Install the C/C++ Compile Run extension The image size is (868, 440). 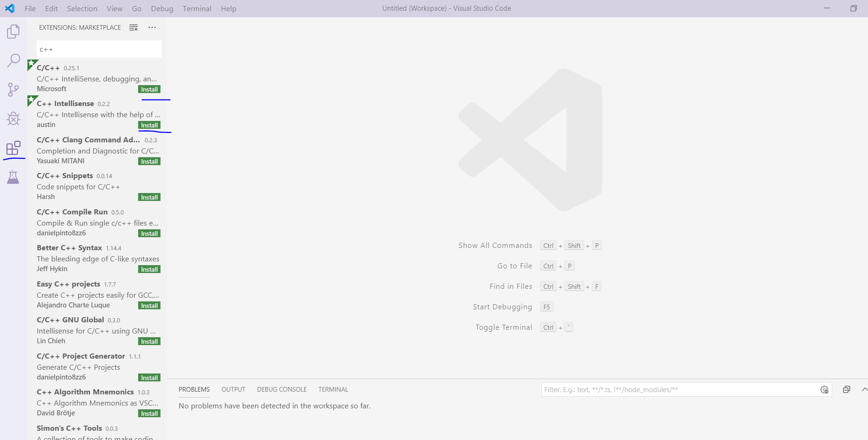coord(149,233)
